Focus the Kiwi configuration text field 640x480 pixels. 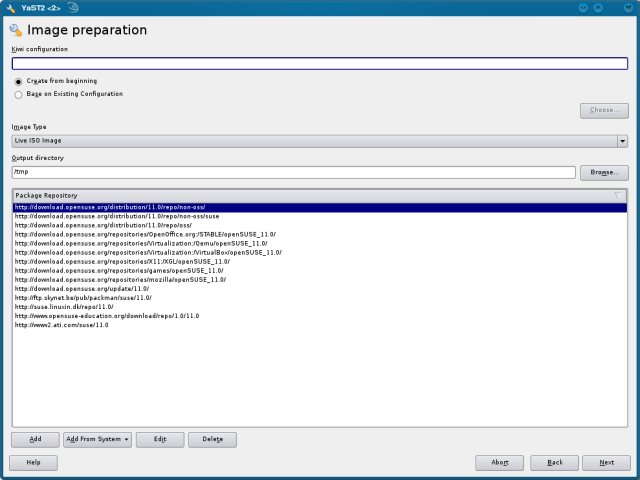point(320,63)
